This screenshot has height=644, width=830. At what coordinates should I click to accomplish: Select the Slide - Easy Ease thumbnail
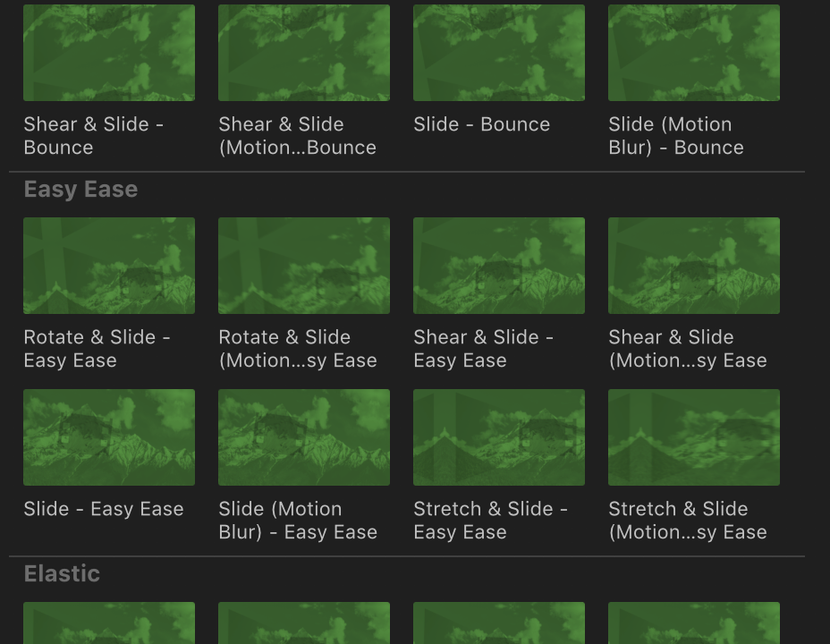pos(109,437)
